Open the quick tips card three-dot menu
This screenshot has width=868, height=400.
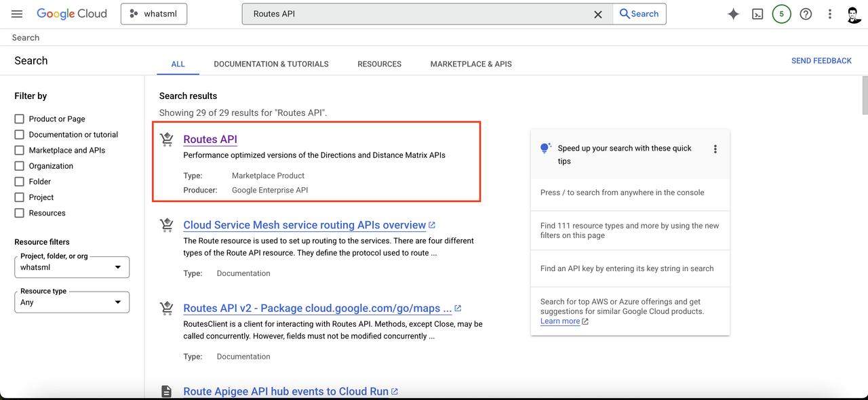(x=715, y=149)
